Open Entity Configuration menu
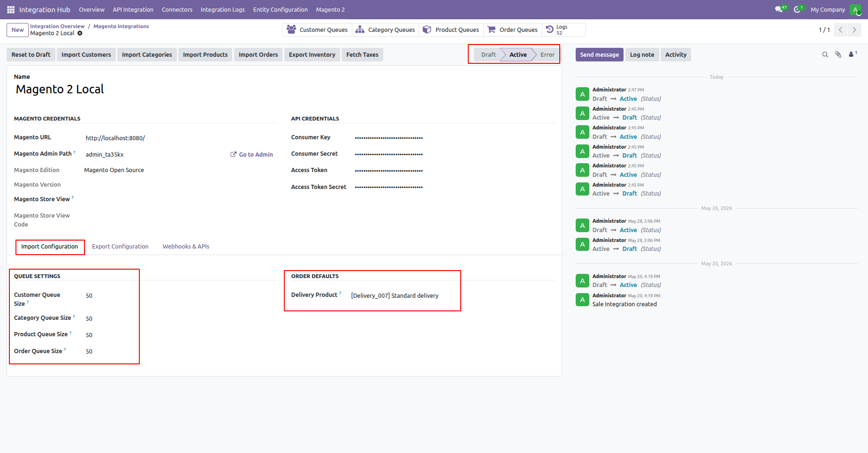The width and height of the screenshot is (868, 453). (x=280, y=9)
